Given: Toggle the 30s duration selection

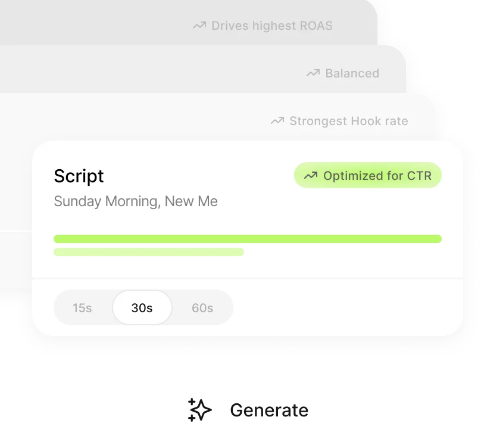Looking at the screenshot, I should tap(142, 307).
